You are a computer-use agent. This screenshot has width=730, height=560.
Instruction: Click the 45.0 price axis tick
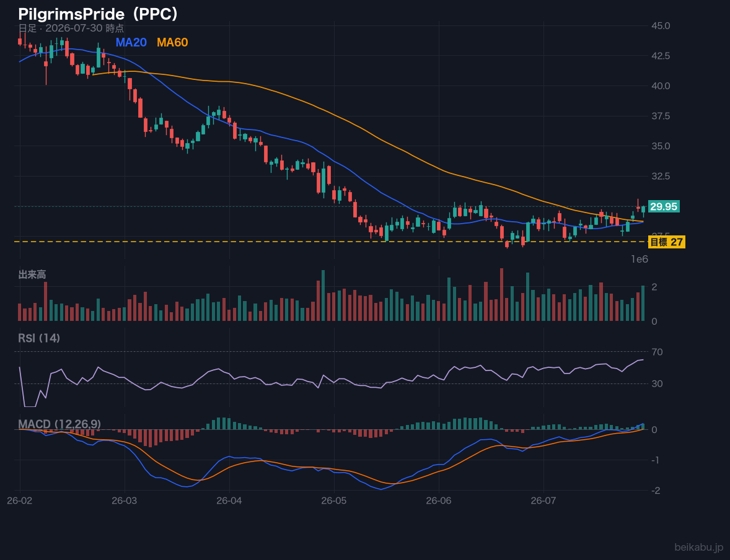(x=660, y=25)
